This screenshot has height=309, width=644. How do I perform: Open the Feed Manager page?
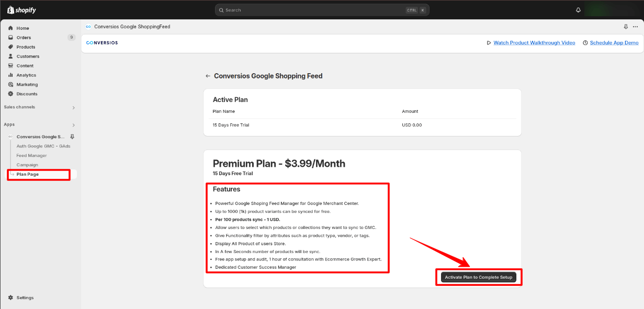(31, 156)
